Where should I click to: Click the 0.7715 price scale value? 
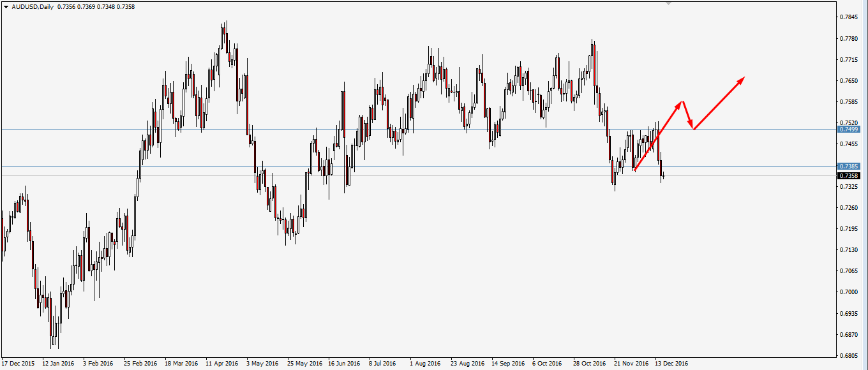point(849,59)
